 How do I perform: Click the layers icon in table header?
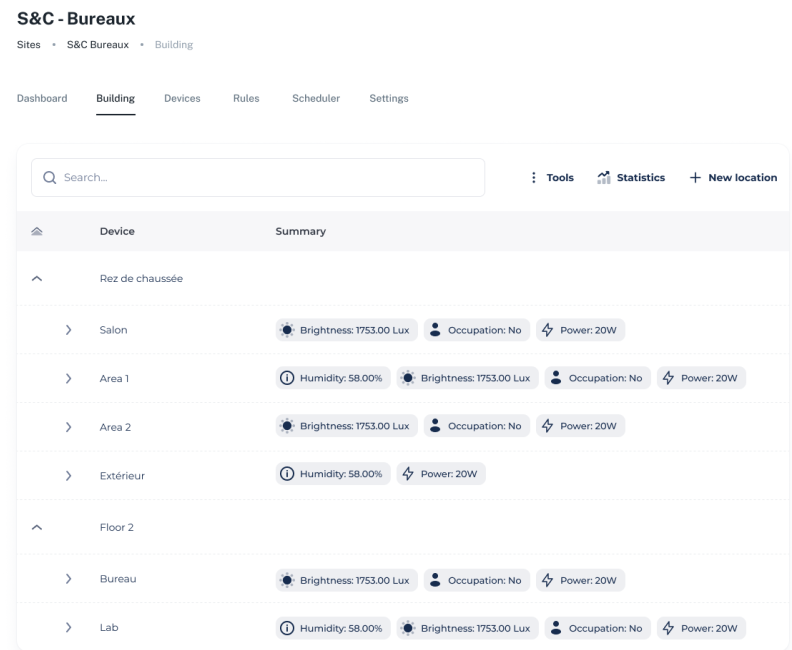(x=37, y=231)
